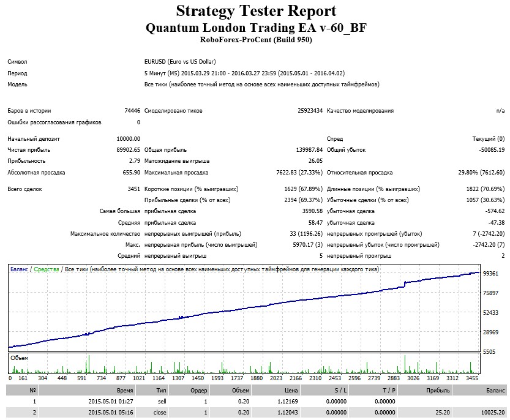Click the 'Баланс' legend label in chart
510x420 pixels.
19,270
